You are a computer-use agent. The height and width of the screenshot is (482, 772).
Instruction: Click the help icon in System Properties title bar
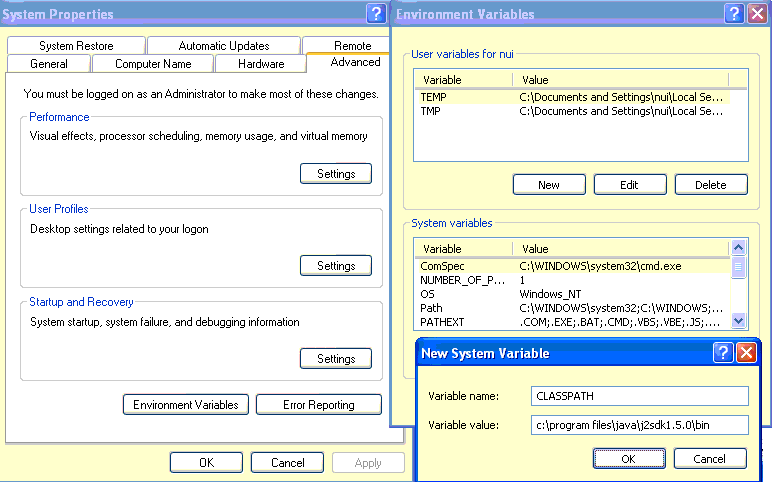pyautogui.click(x=376, y=13)
